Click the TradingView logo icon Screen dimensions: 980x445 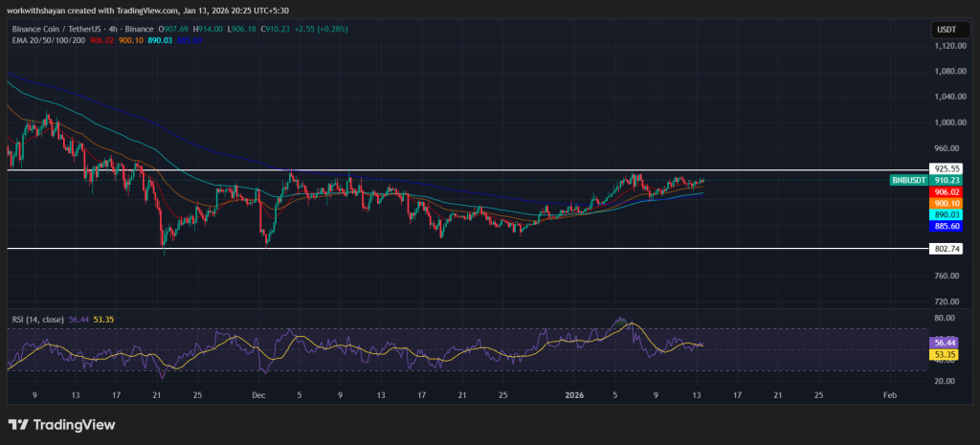pos(18,424)
